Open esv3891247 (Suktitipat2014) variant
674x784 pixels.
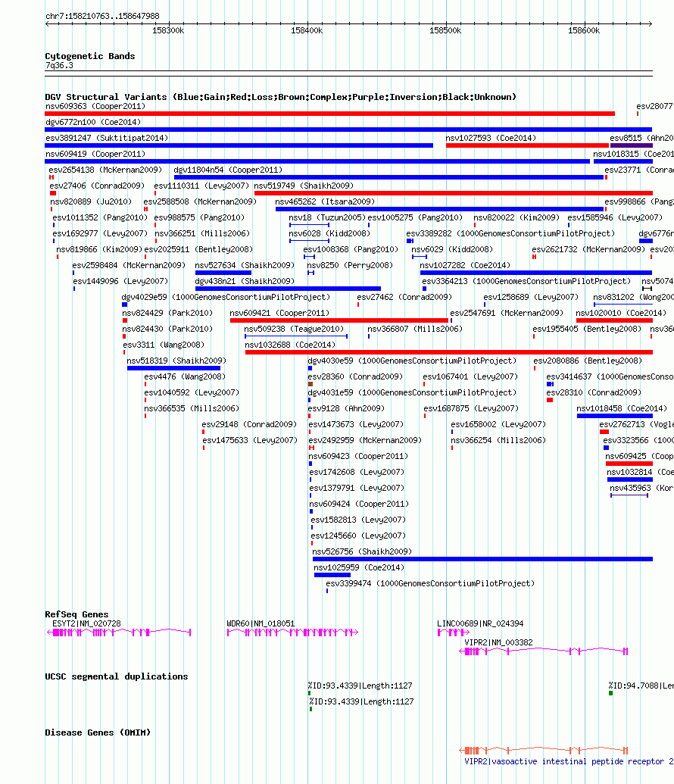(107, 139)
